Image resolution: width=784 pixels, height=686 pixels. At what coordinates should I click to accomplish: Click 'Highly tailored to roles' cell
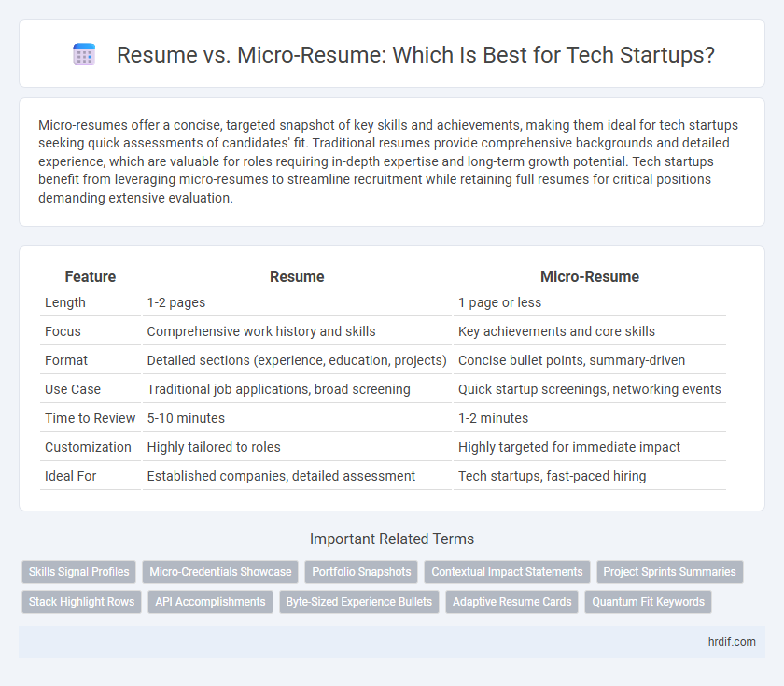click(297, 447)
